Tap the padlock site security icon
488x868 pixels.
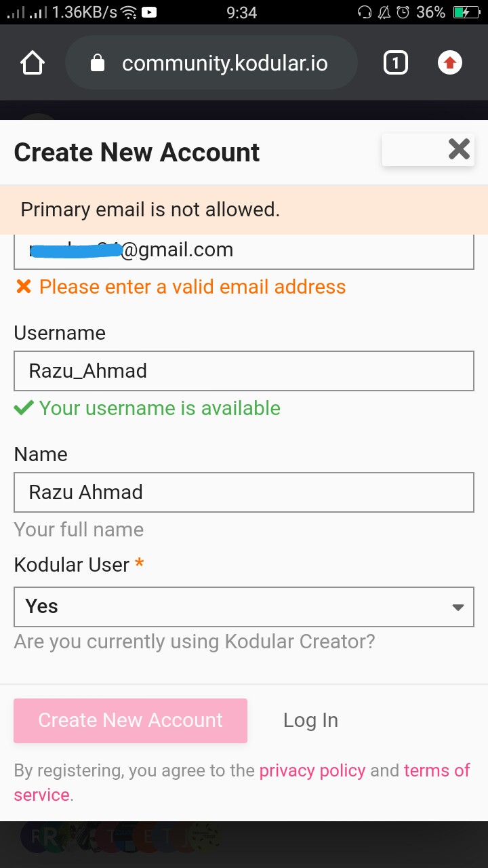(x=98, y=64)
